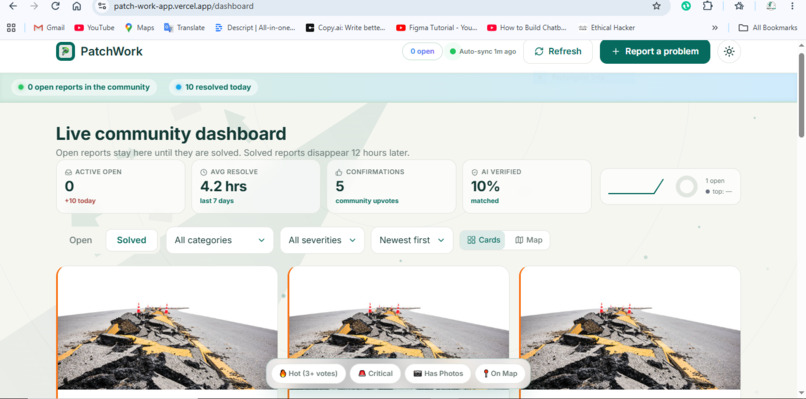Click the 0 open badge in header
806x399 pixels.
click(x=422, y=51)
